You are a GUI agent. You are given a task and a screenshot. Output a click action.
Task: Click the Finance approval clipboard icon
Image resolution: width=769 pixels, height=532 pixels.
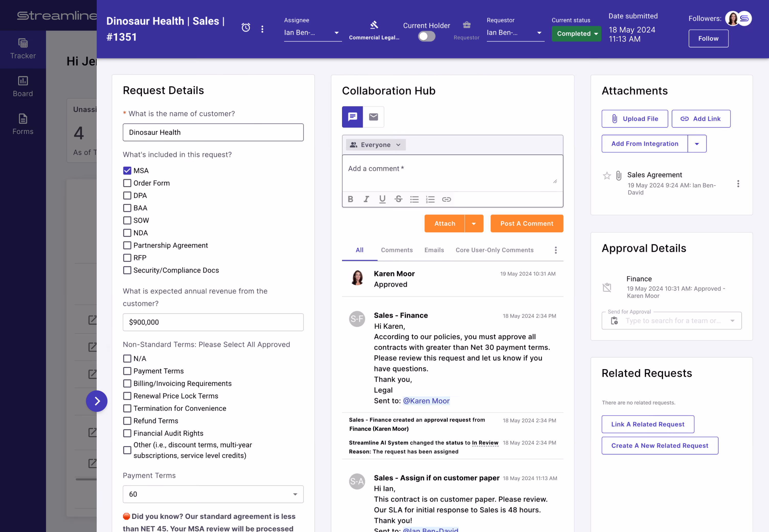pyautogui.click(x=607, y=287)
